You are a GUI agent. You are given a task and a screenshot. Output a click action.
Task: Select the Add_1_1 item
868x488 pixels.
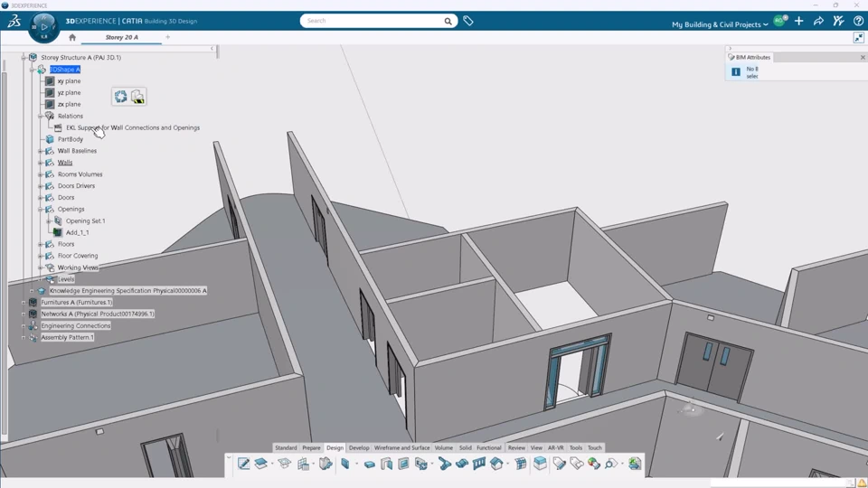(x=78, y=233)
